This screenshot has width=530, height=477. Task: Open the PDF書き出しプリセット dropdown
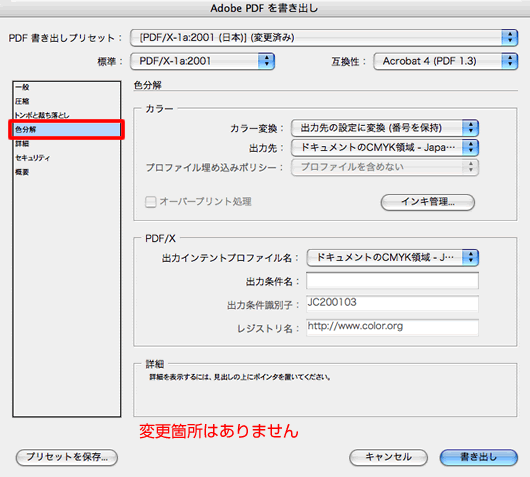point(324,38)
